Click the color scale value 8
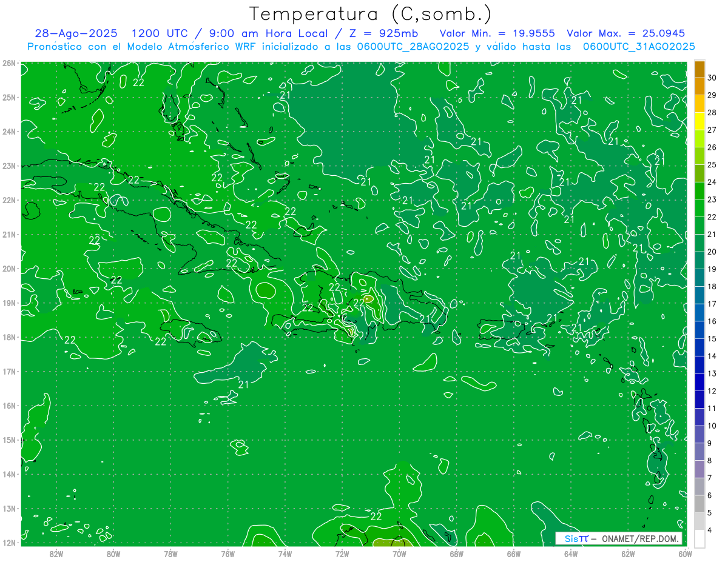The height and width of the screenshot is (562, 728). 710,461
